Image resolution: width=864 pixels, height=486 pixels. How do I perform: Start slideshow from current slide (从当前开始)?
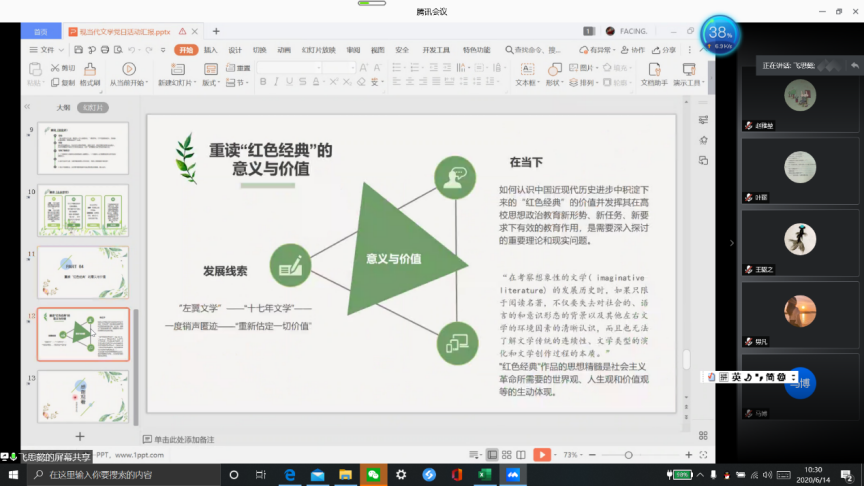point(127,76)
